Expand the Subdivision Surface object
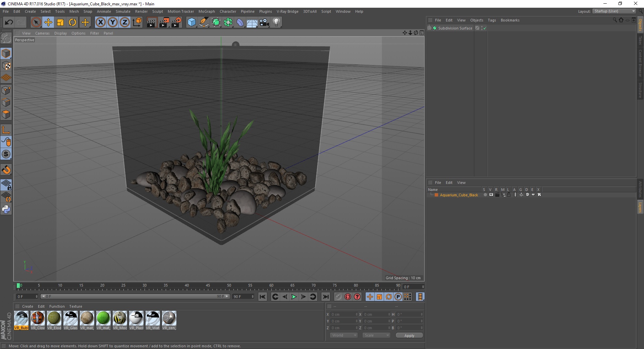The image size is (644, 349). click(x=429, y=28)
